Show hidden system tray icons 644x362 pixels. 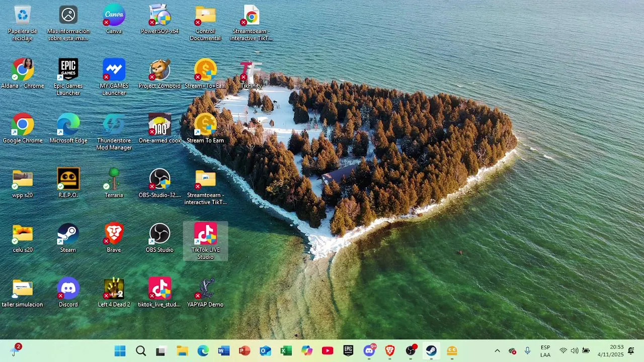coord(497,351)
